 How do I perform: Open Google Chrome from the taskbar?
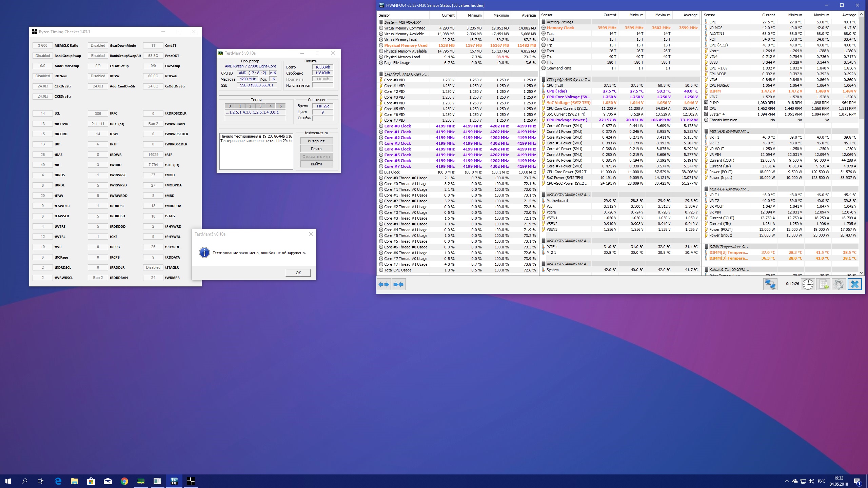pyautogui.click(x=124, y=481)
